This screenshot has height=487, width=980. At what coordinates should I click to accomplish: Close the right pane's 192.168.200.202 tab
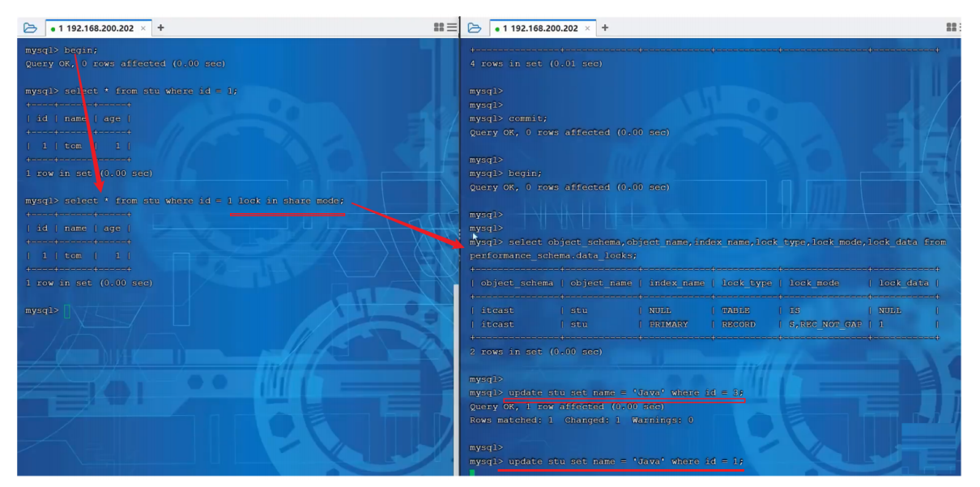pos(587,28)
